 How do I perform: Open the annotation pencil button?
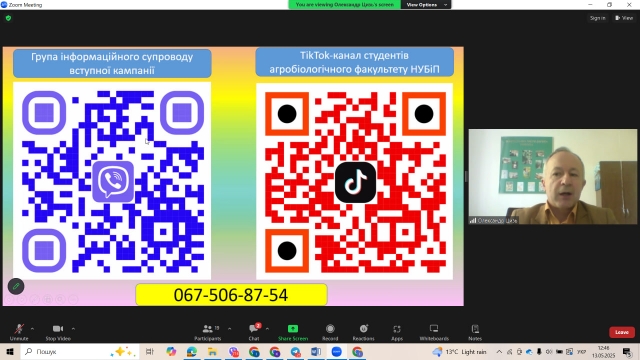pyautogui.click(x=16, y=287)
